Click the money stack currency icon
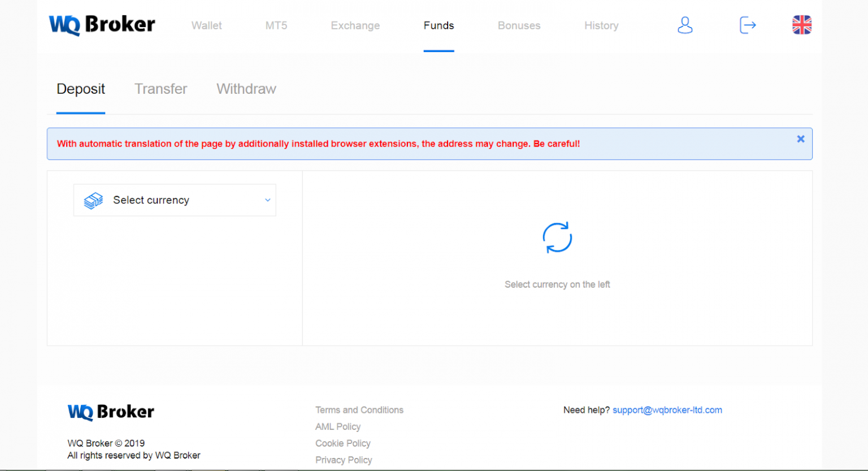 coord(93,200)
